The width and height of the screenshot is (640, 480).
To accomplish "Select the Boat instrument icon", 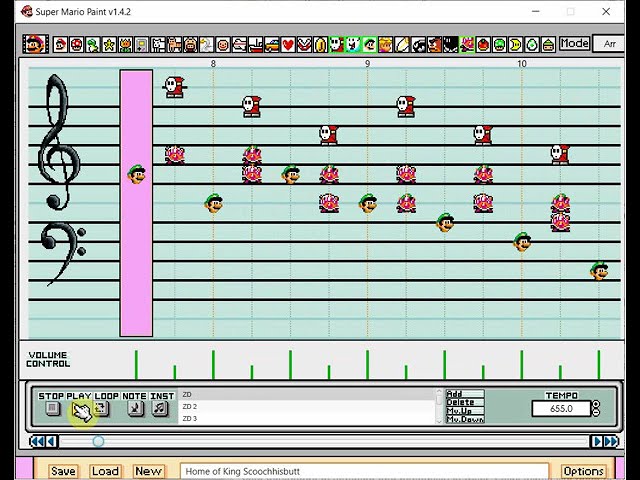I will 256,44.
